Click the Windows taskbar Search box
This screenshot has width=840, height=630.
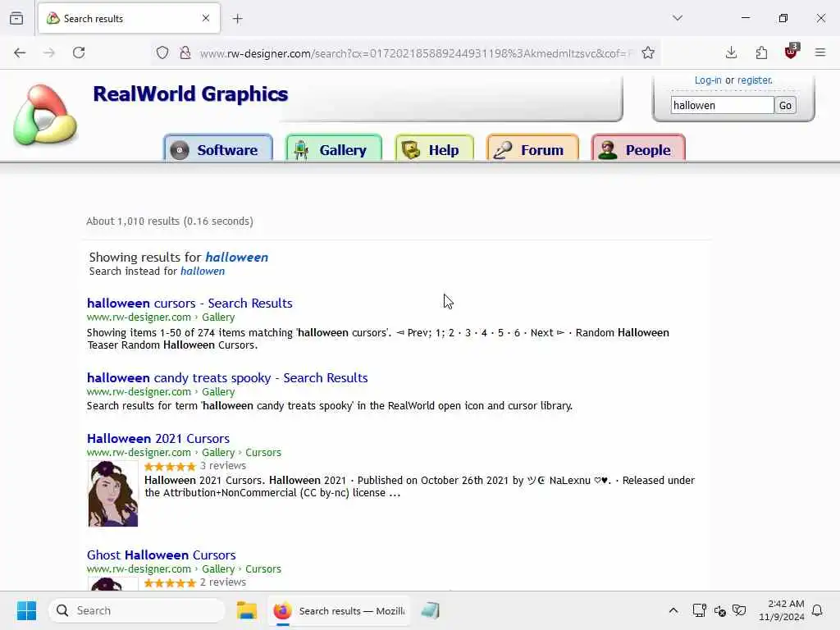coord(137,610)
